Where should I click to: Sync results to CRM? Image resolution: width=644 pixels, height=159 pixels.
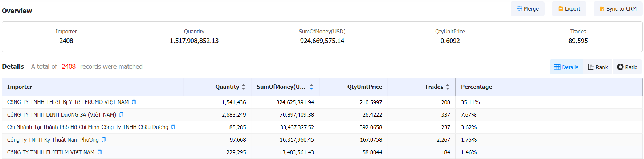(x=618, y=9)
